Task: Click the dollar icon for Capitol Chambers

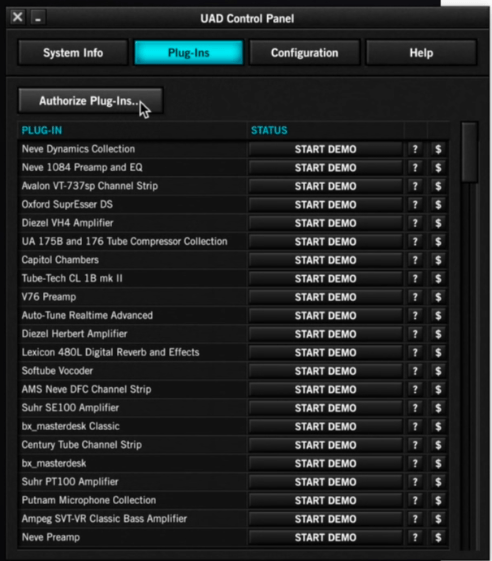Action: point(438,260)
